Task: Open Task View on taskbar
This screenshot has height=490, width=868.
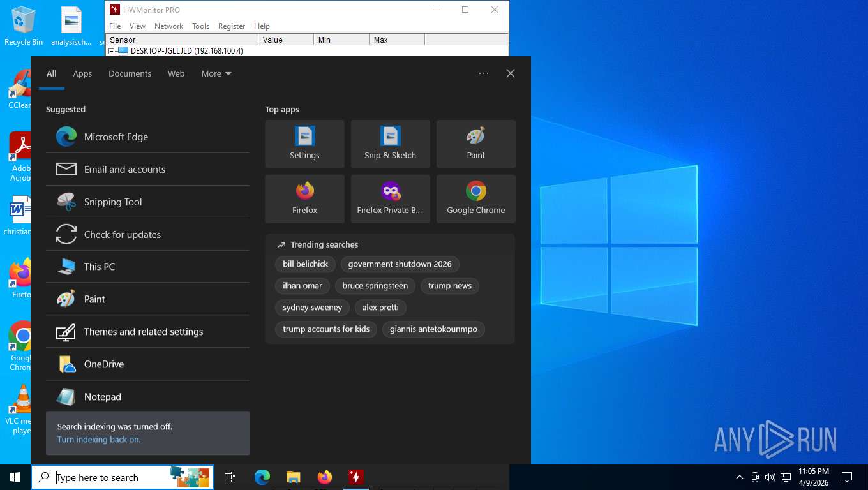Action: coord(230,477)
